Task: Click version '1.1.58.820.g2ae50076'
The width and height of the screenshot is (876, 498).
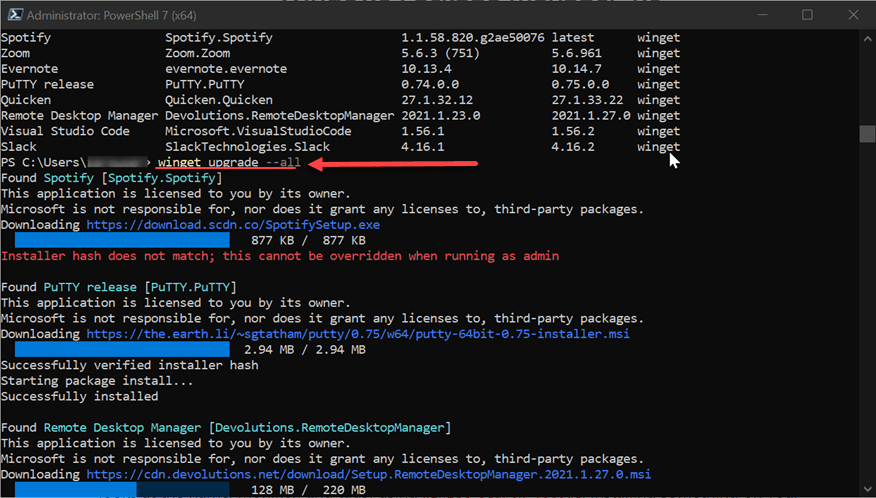Action: tap(473, 37)
